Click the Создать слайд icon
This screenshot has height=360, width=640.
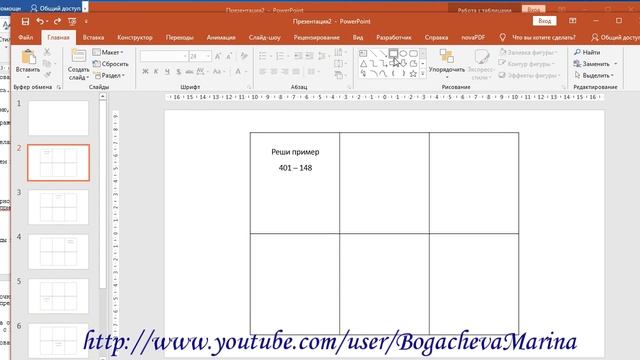coord(78,56)
